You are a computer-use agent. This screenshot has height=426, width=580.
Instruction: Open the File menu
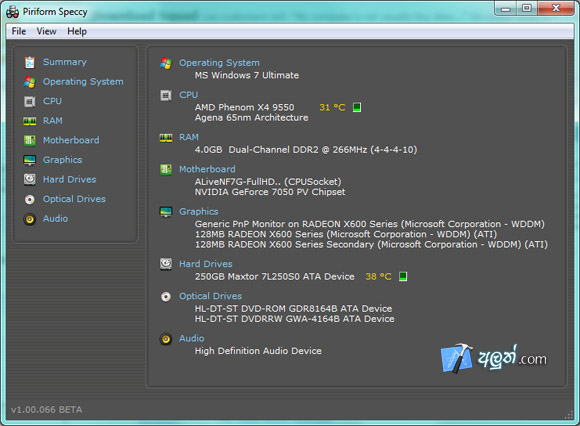click(19, 31)
